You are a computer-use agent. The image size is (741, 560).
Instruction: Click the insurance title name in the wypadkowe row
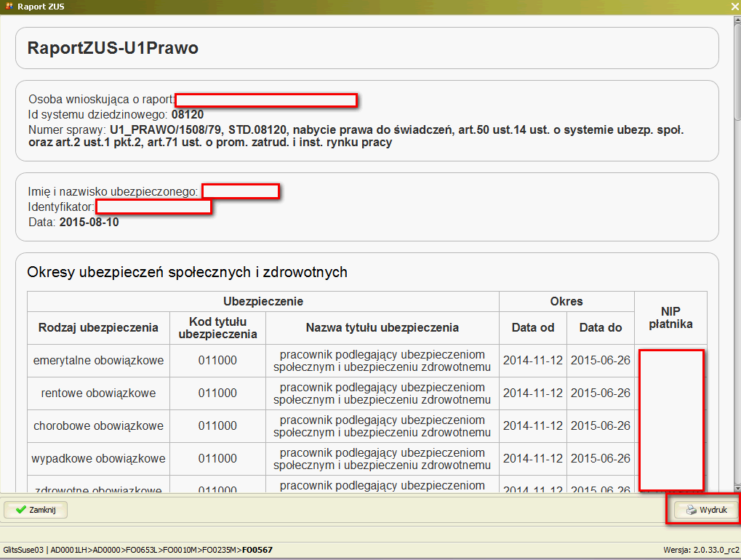click(x=382, y=458)
